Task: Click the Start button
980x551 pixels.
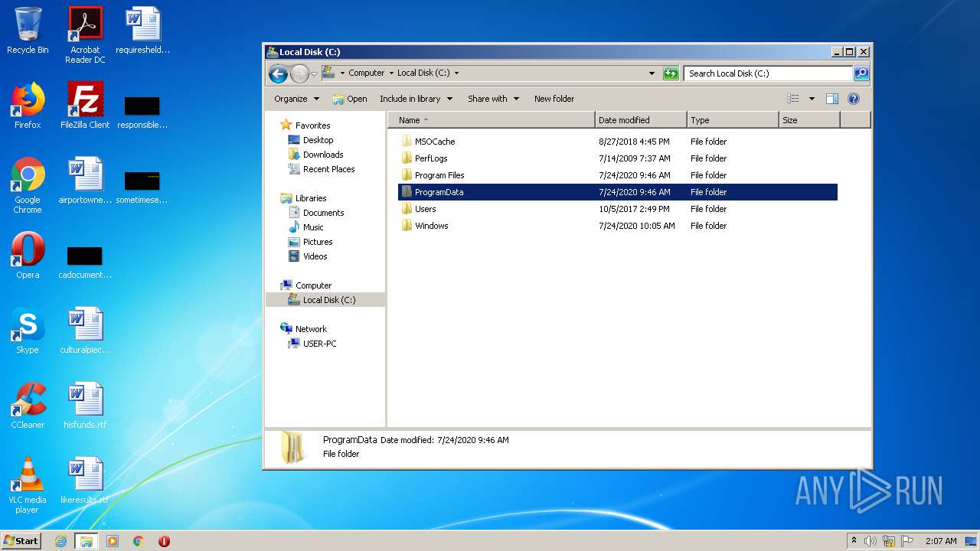Action: coord(21,541)
